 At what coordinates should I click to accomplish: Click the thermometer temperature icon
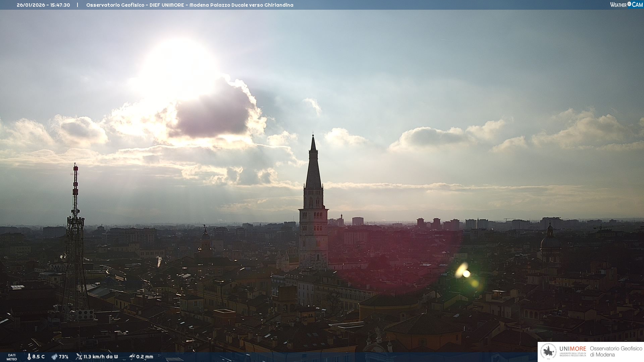pyautogui.click(x=29, y=357)
